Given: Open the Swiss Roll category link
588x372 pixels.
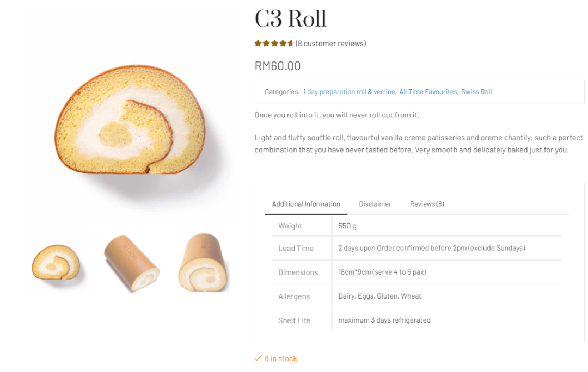Looking at the screenshot, I should tap(476, 92).
